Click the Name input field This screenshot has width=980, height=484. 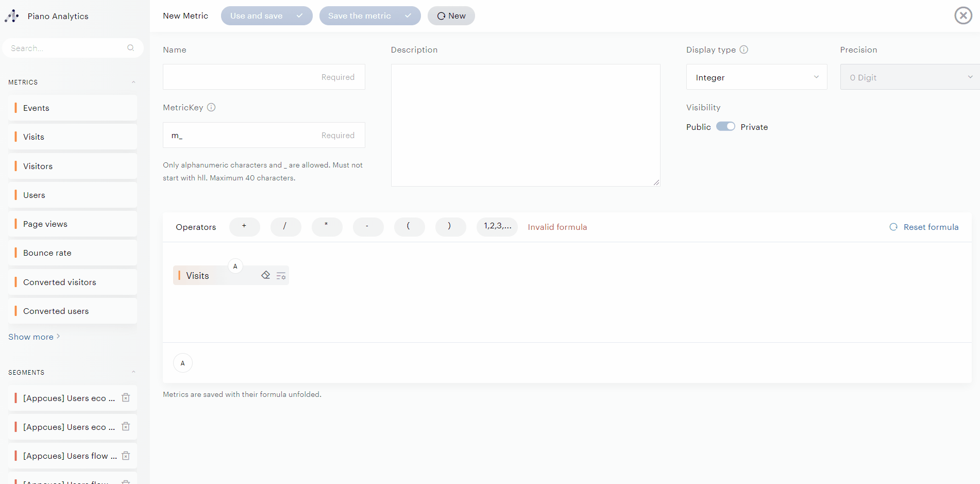pyautogui.click(x=263, y=77)
